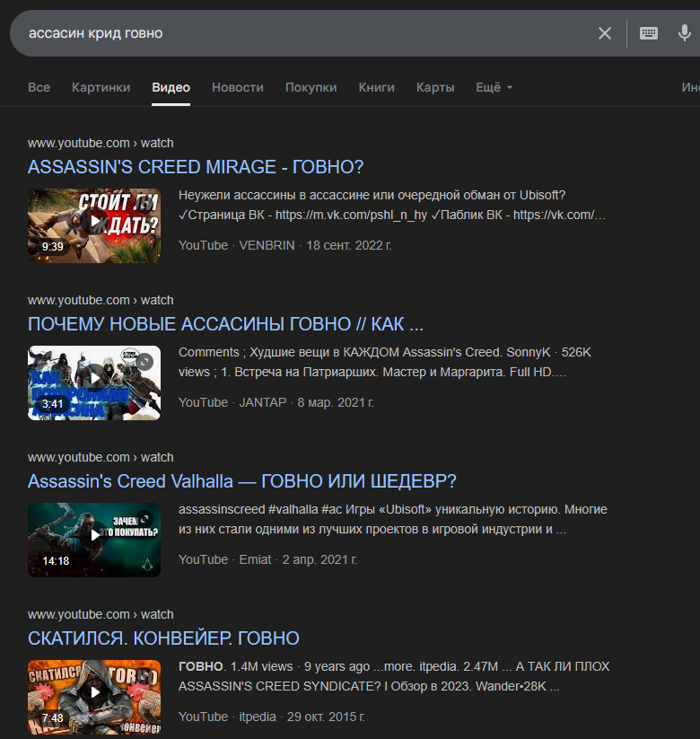This screenshot has width=700, height=739.
Task: Open ASSASSIN'S CREED MIRAGE - ГОВНО? result link
Action: point(196,167)
